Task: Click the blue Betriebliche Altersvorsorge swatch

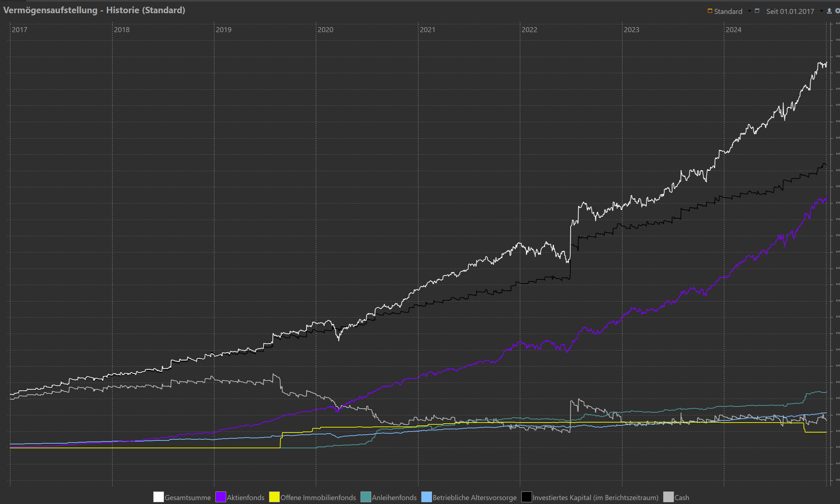Action: [427, 497]
